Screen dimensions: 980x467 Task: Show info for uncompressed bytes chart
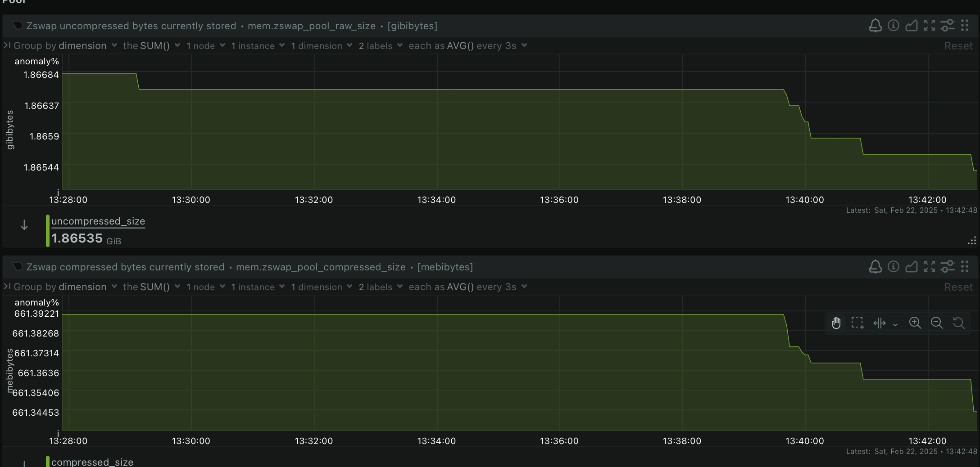[x=894, y=26]
